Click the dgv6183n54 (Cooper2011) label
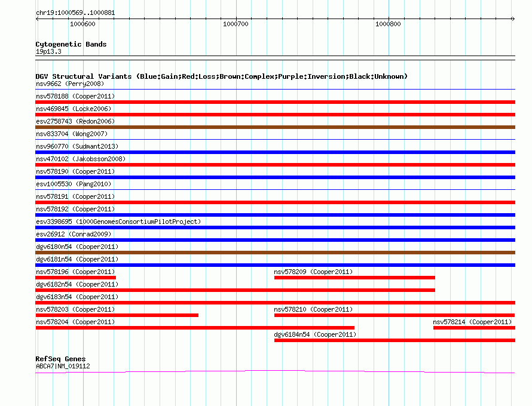The width and height of the screenshot is (532, 406). pos(77,297)
